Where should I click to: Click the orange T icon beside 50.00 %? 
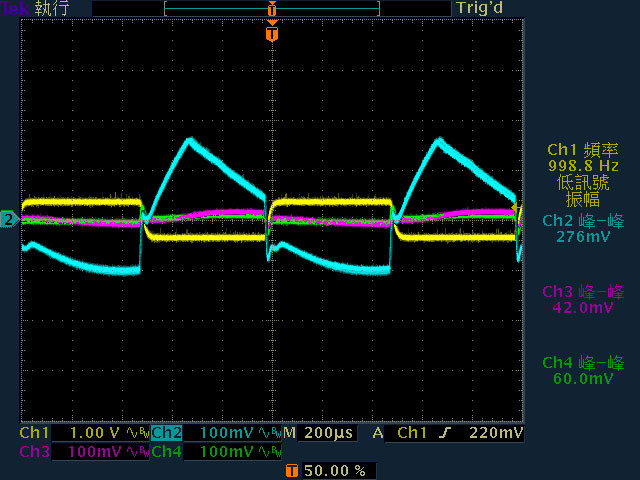click(291, 471)
